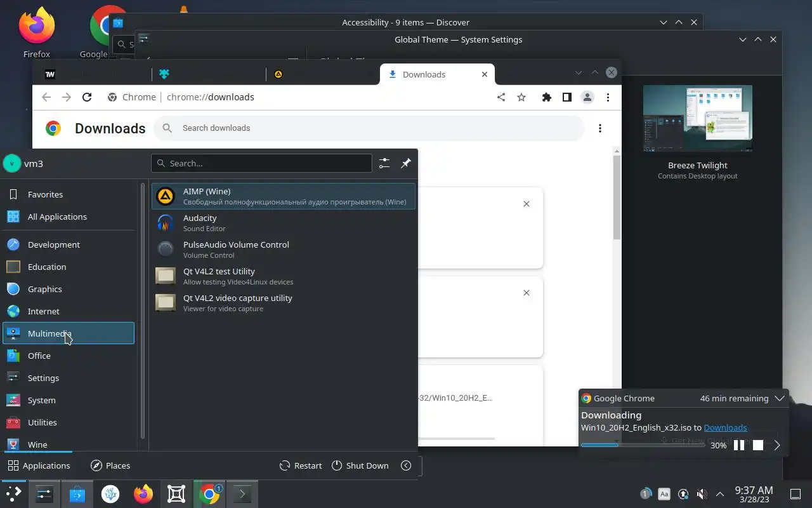The height and width of the screenshot is (508, 812).
Task: Expand hidden system tray icons
Action: tap(720, 493)
